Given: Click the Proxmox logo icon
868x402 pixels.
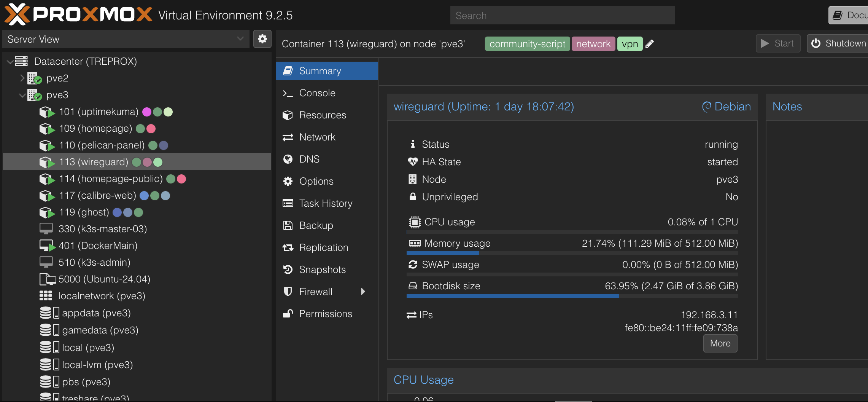Looking at the screenshot, I should (17, 14).
